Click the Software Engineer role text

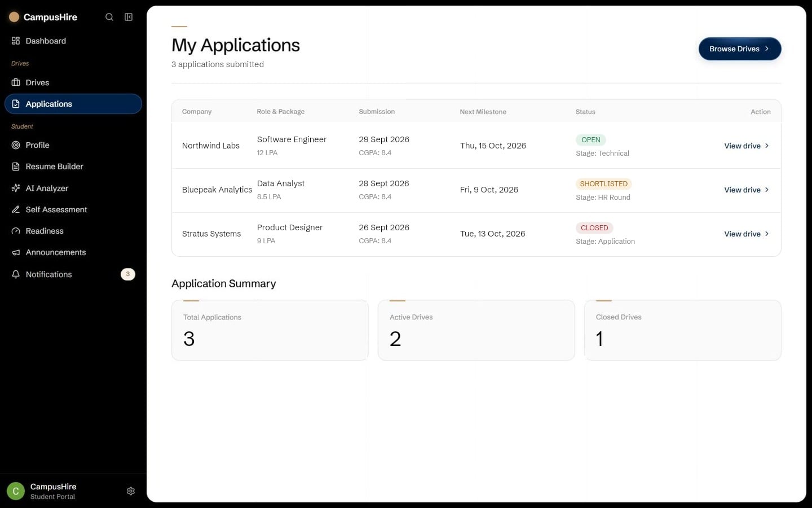292,139
